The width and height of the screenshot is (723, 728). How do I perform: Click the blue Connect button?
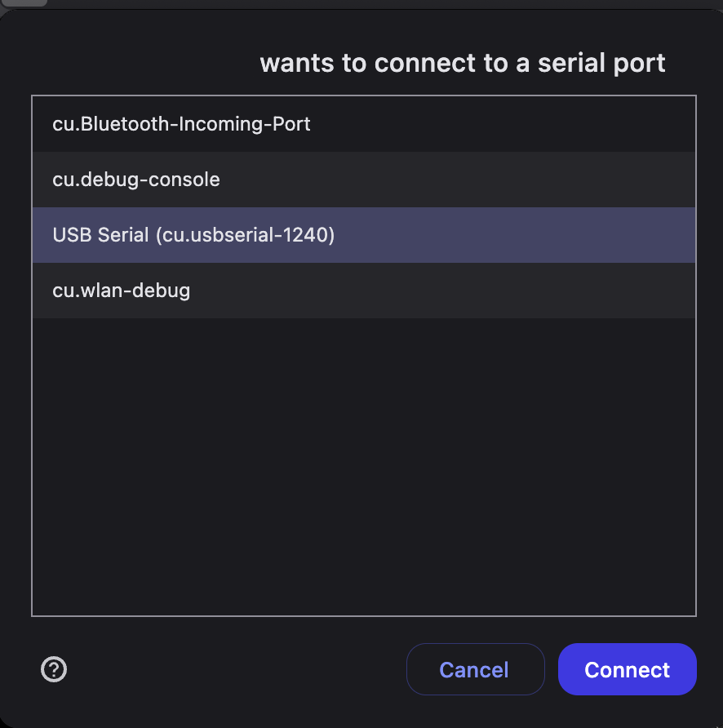pyautogui.click(x=627, y=669)
